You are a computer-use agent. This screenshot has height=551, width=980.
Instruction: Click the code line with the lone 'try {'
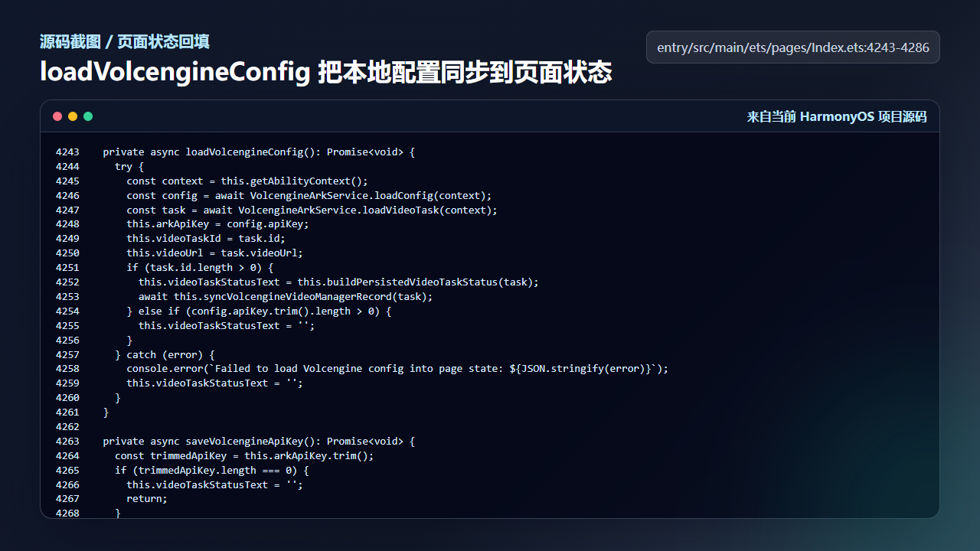pos(129,167)
